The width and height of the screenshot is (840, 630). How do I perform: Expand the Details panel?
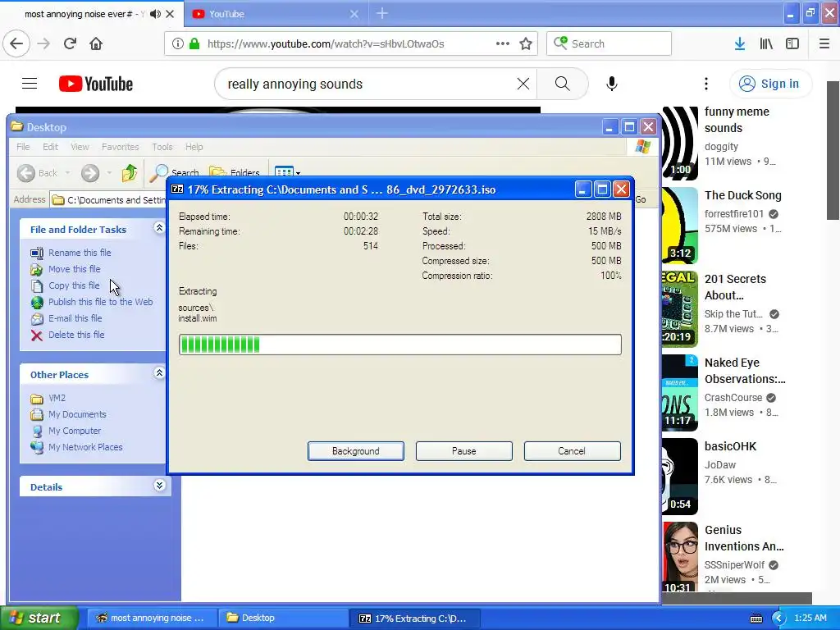pos(159,486)
